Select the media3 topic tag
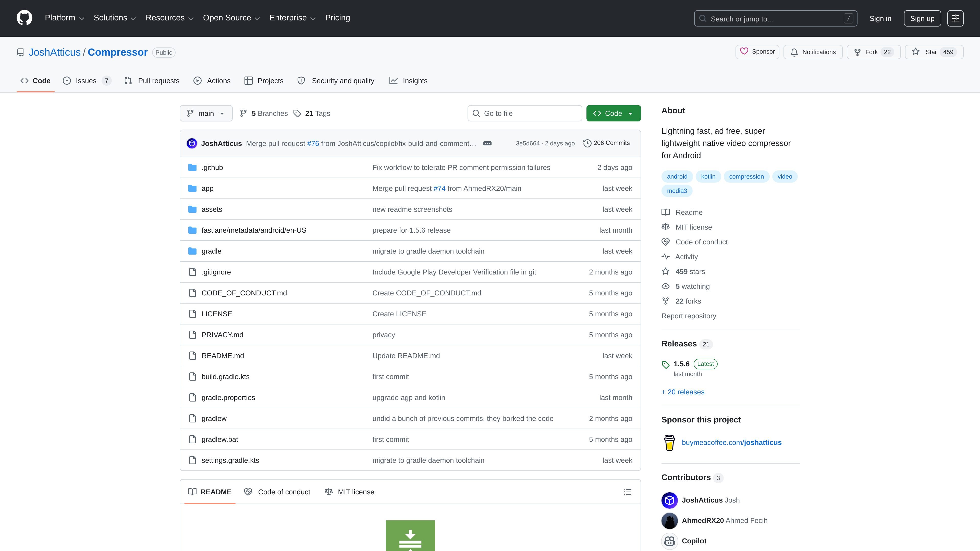Screen dimensions: 980x551 tap(677, 191)
